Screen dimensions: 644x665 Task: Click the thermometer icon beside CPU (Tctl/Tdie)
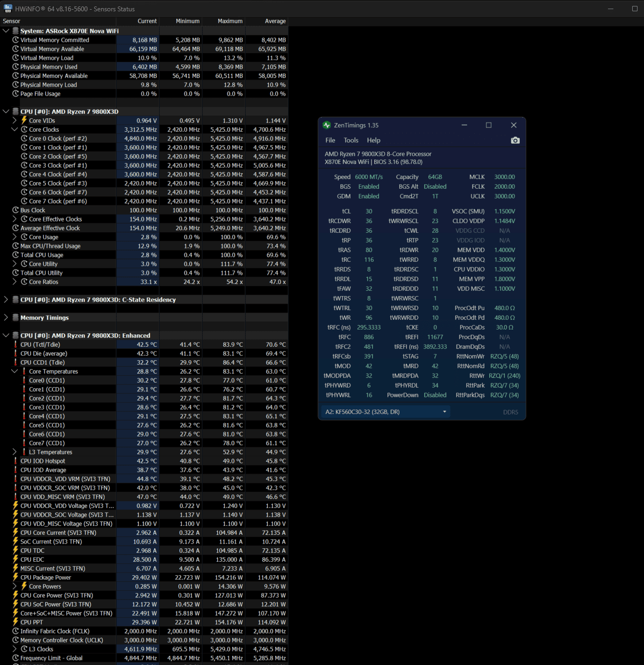(16, 345)
